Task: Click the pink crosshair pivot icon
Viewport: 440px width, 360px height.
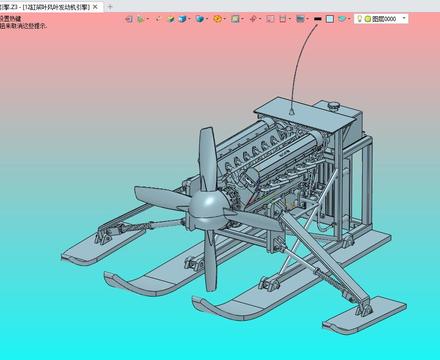Action: tap(253, 19)
